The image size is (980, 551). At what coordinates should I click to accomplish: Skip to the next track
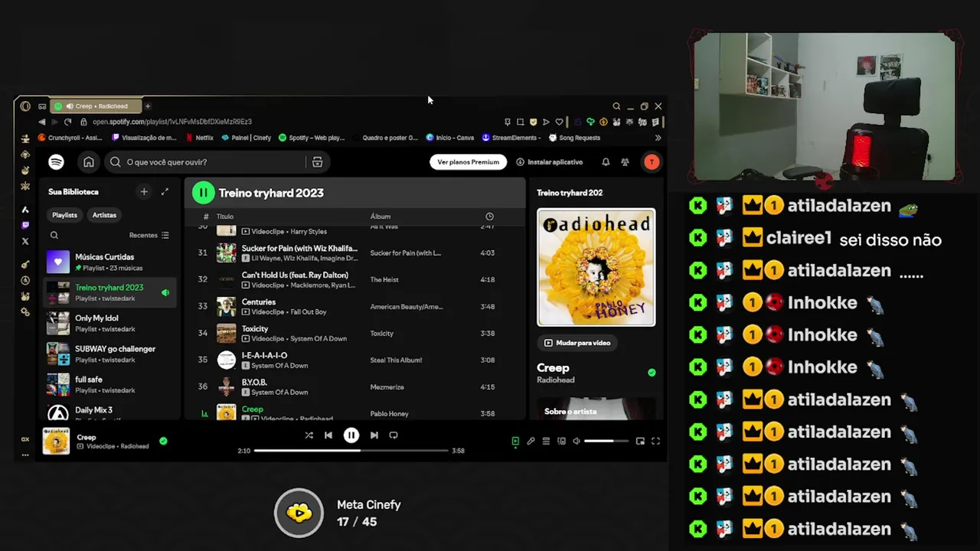coord(374,435)
